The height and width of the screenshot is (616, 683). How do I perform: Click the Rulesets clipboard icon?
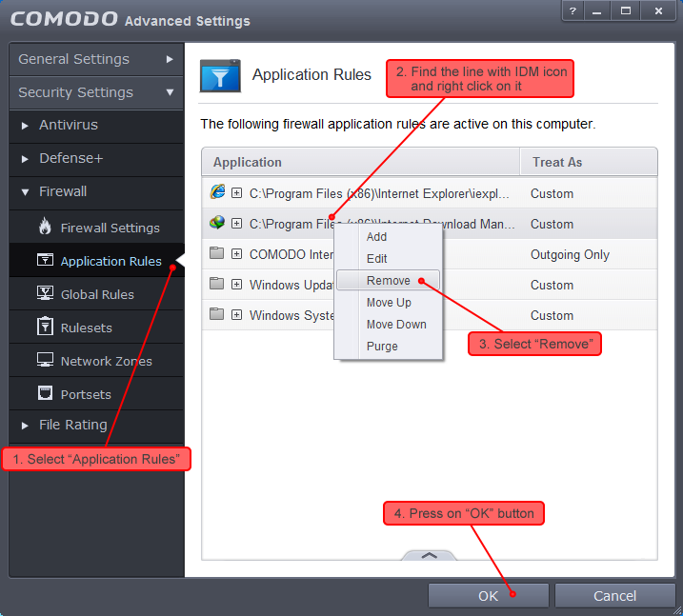click(45, 326)
